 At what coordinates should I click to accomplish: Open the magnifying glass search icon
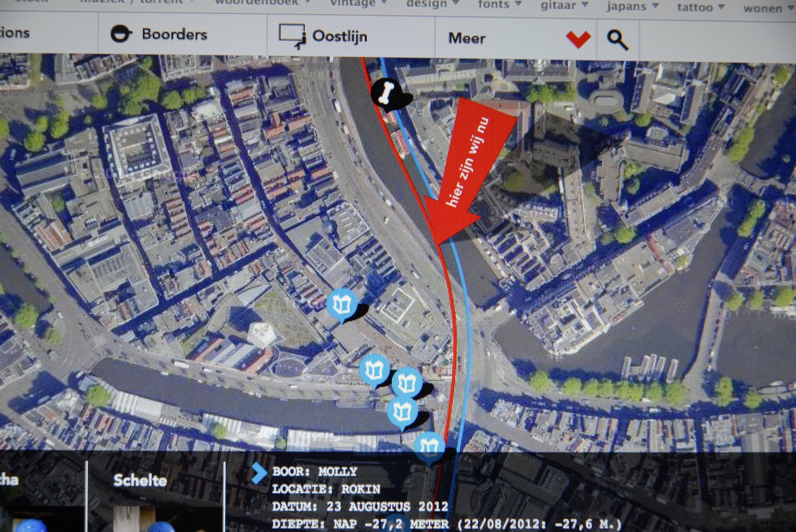[617, 40]
